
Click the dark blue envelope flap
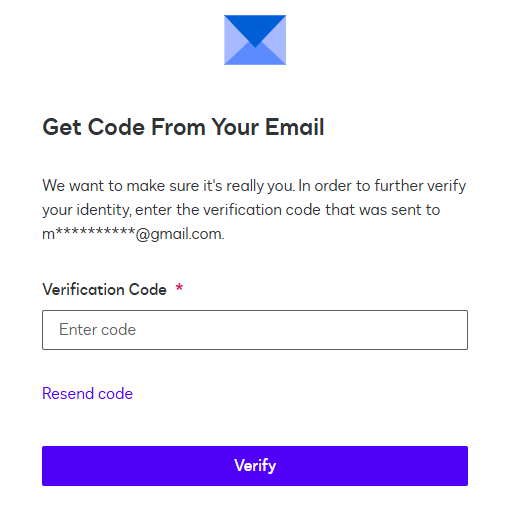coord(255,28)
